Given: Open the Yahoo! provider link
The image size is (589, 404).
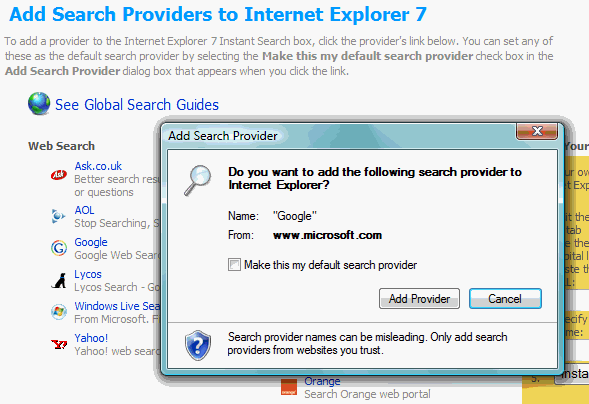Looking at the screenshot, I should coord(91,338).
